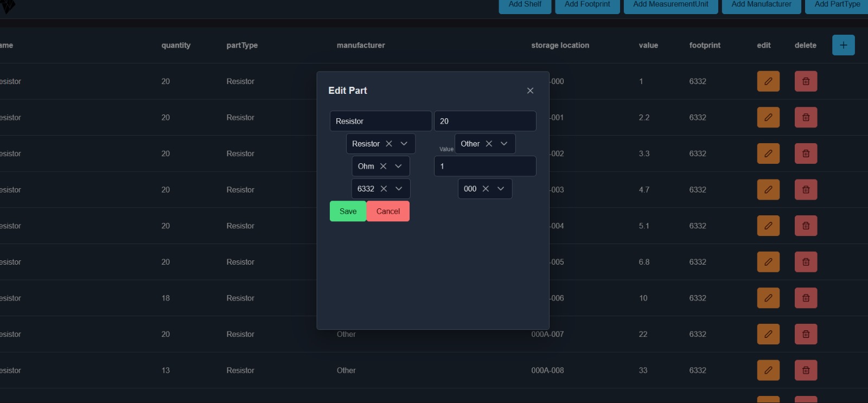Close the Edit Part dialog
Viewport: 868px width, 403px height.
tap(530, 91)
